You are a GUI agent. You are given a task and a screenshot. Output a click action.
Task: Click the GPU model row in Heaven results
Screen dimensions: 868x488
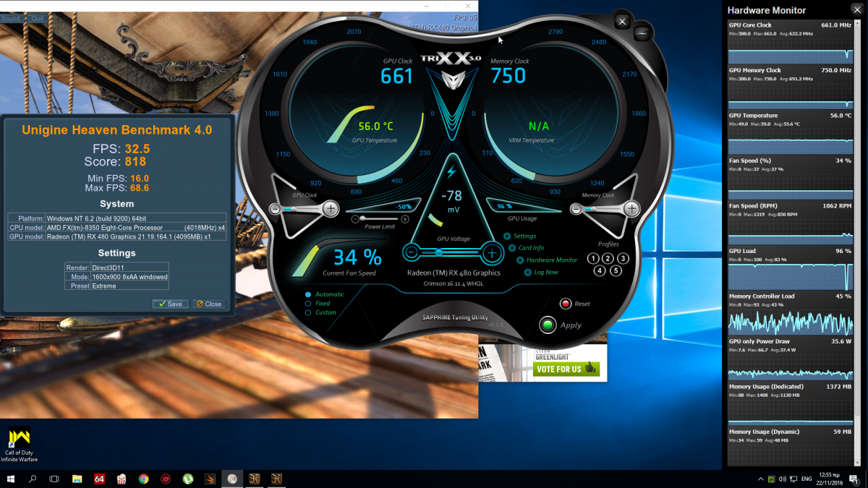point(117,236)
